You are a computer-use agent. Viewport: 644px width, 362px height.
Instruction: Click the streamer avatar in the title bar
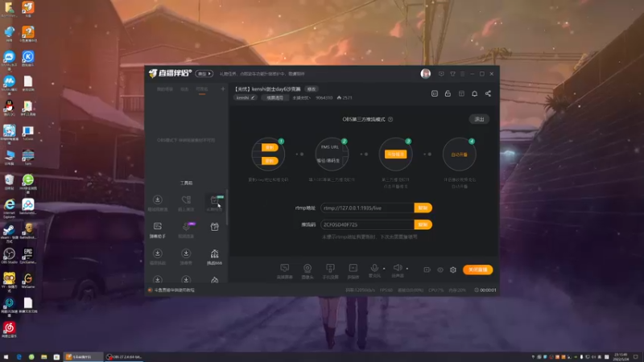(x=426, y=73)
